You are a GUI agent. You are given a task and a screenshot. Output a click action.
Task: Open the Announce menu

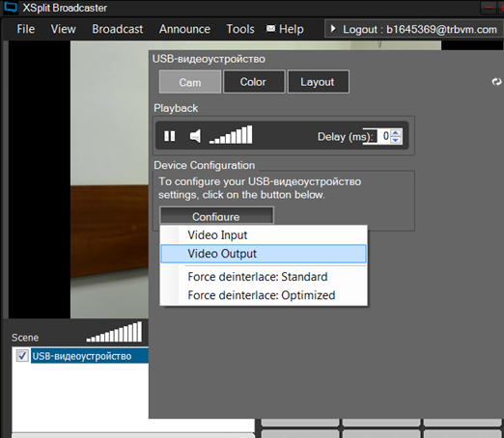point(184,29)
